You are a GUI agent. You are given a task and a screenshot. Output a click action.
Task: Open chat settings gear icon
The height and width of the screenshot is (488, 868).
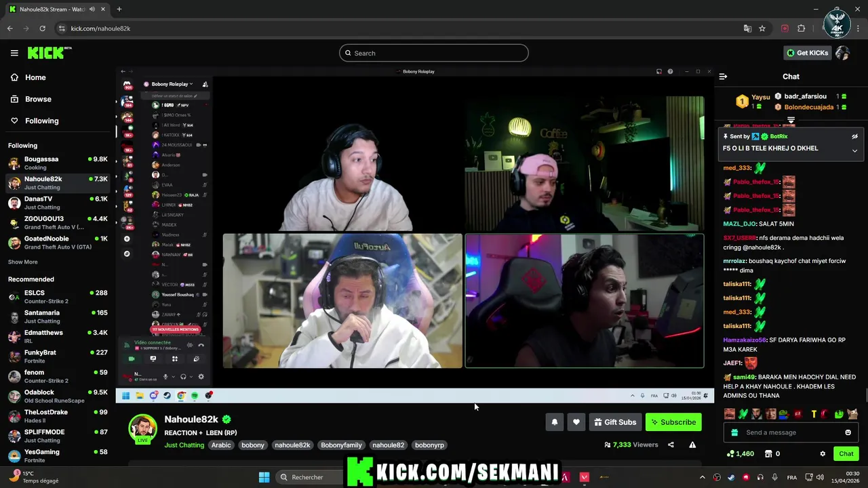[823, 454]
